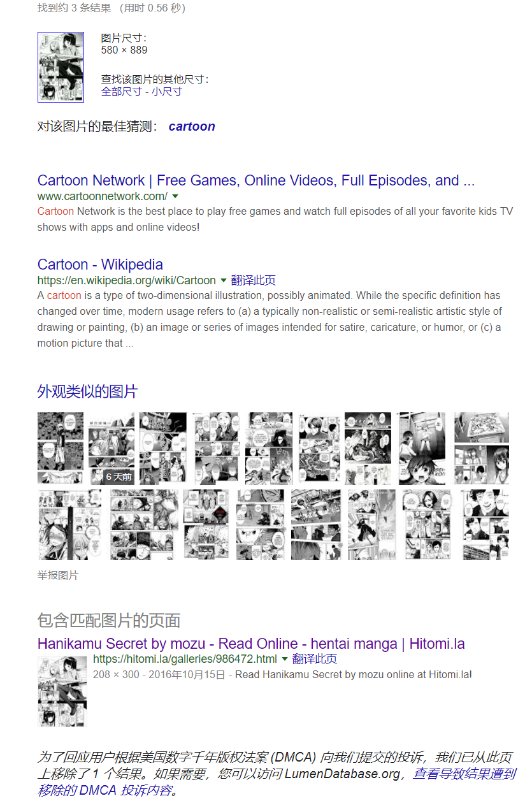This screenshot has height=810, width=532.
Task: Open the 全部尺寸 link
Action: [122, 91]
